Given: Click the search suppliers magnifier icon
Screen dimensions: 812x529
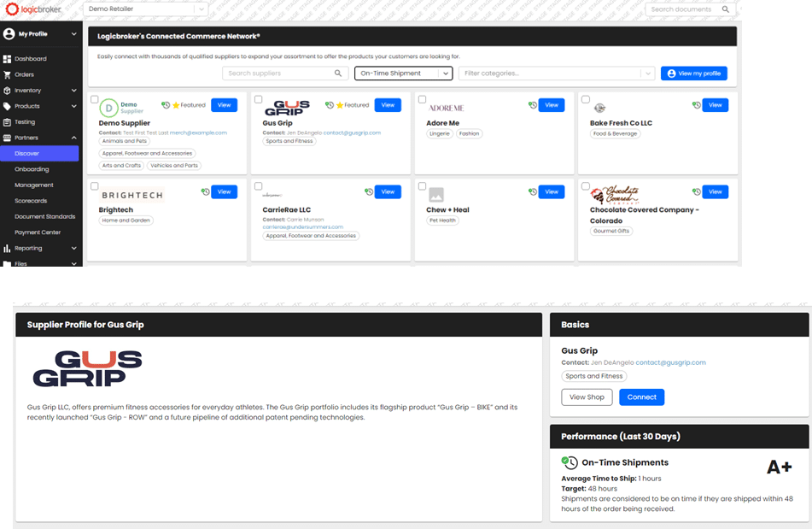Looking at the screenshot, I should [x=338, y=73].
